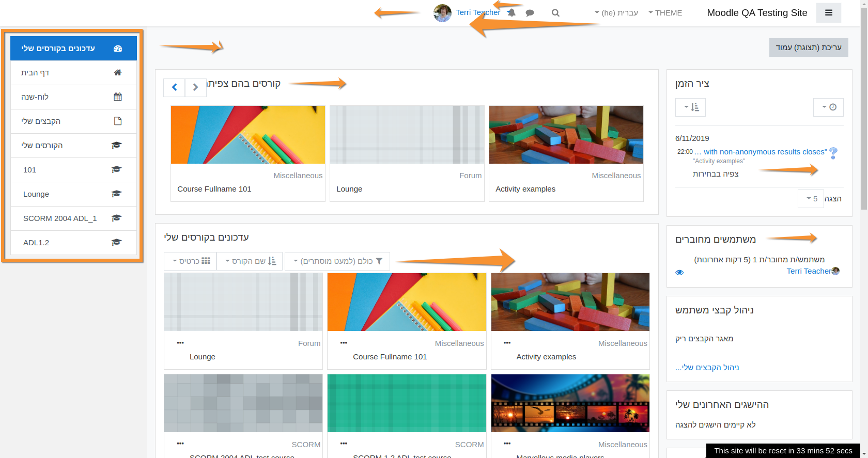Screen dimensions: 868x458
Task: Click the grey customise page button at top right
Action: tap(809, 47)
